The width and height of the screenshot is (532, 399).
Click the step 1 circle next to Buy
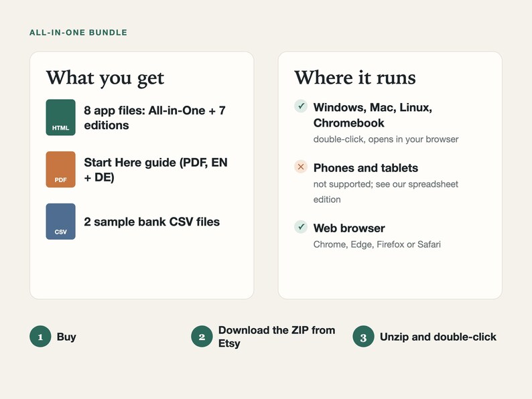[40, 337]
